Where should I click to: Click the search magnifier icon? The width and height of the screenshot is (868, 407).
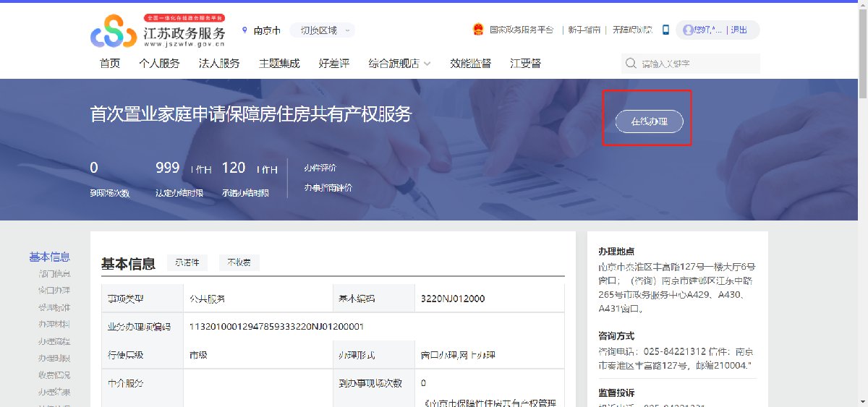coord(631,64)
